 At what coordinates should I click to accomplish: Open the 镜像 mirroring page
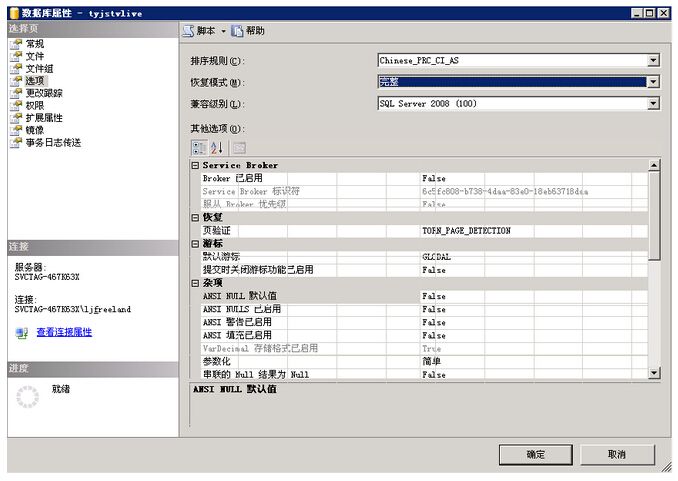coord(34,130)
